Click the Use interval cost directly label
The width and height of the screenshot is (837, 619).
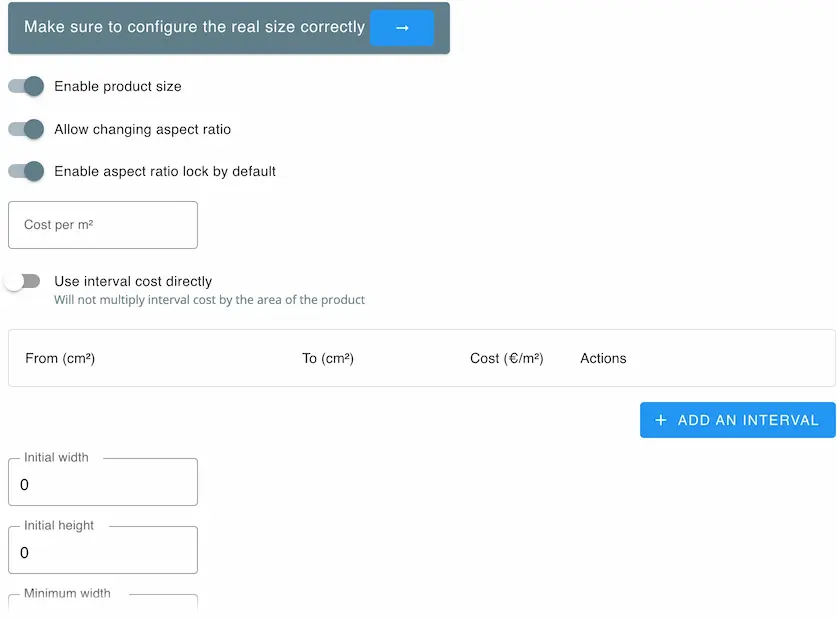(133, 281)
